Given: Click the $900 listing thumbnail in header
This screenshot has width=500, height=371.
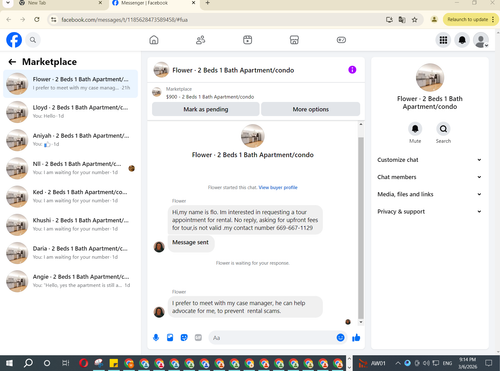Looking at the screenshot, I should tap(157, 92).
